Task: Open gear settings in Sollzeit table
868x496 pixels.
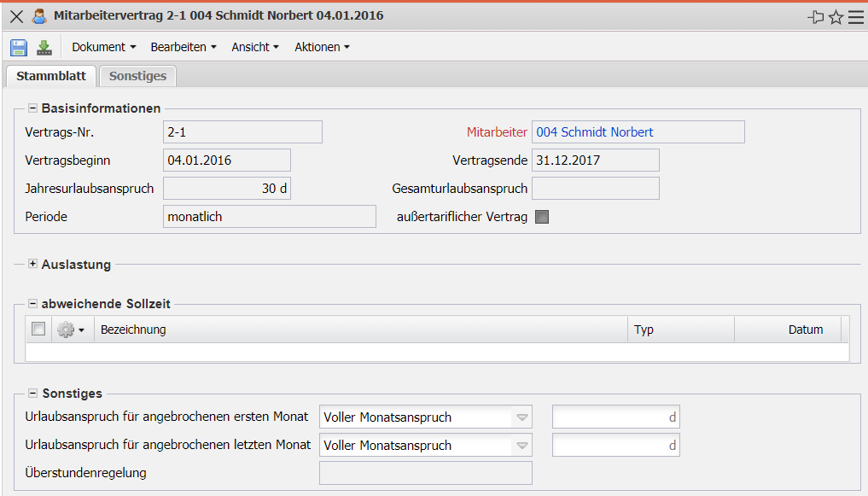Action: click(x=70, y=330)
